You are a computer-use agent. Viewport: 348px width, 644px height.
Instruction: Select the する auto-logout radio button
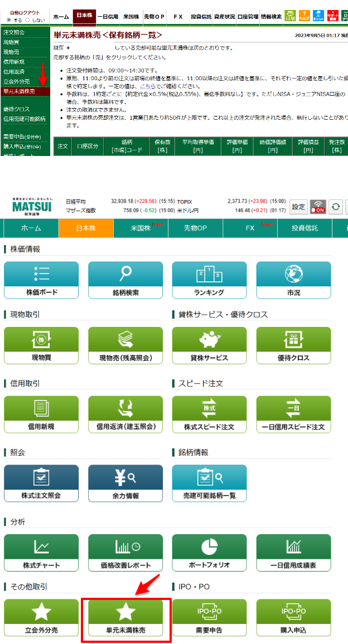pos(8,19)
